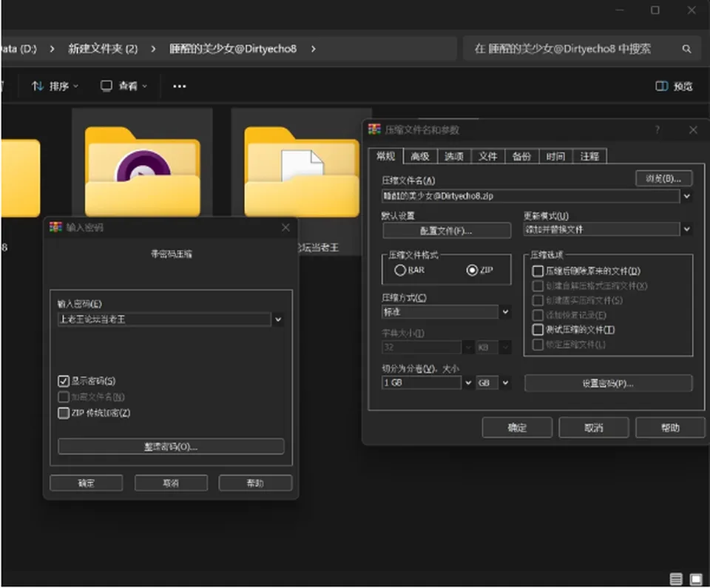
Task: Open 配置文件(F)... profiles button
Action: [x=447, y=231]
